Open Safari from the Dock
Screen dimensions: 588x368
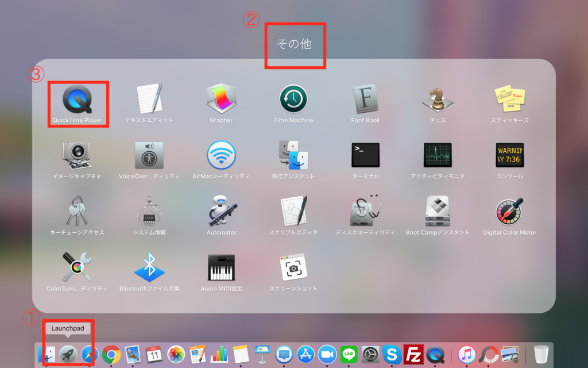click(90, 354)
